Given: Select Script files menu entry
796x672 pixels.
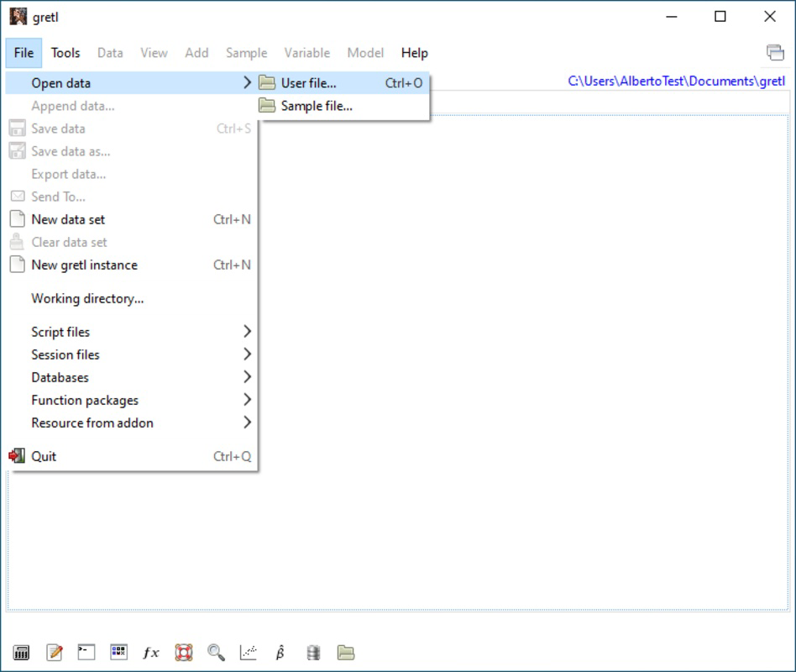Looking at the screenshot, I should 132,332.
